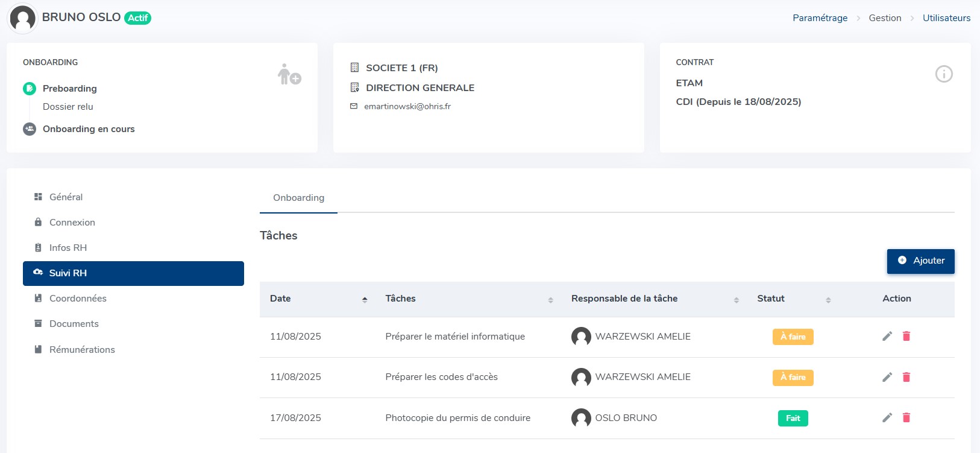The image size is (980, 453).
Task: Go to Utilisateurs breadcrumb link
Action: [x=946, y=18]
